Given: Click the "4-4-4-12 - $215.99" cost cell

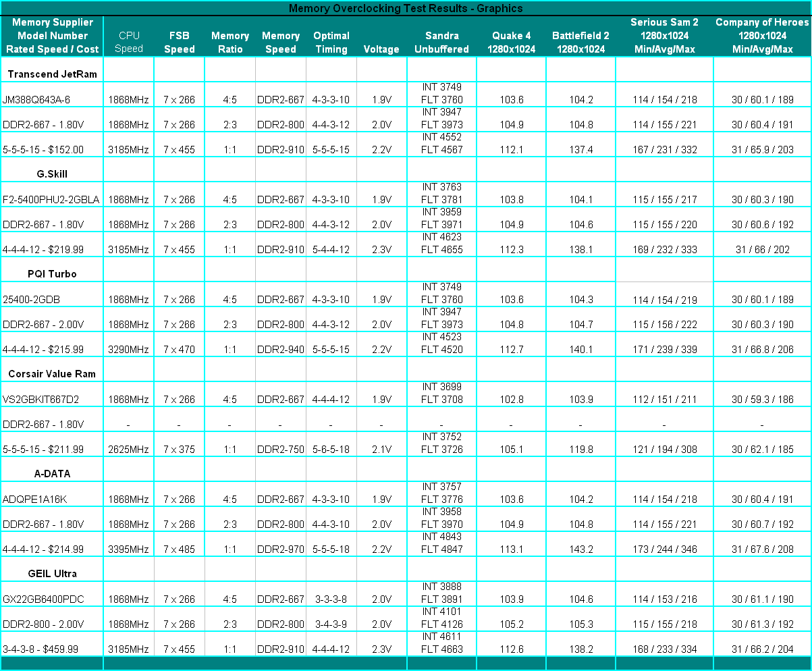Looking at the screenshot, I should coord(43,349).
